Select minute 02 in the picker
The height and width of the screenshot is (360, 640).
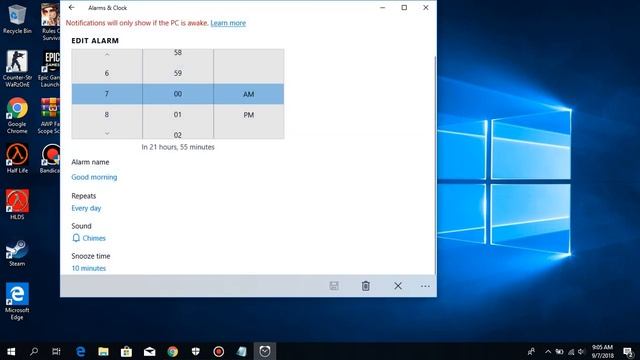coord(178,134)
